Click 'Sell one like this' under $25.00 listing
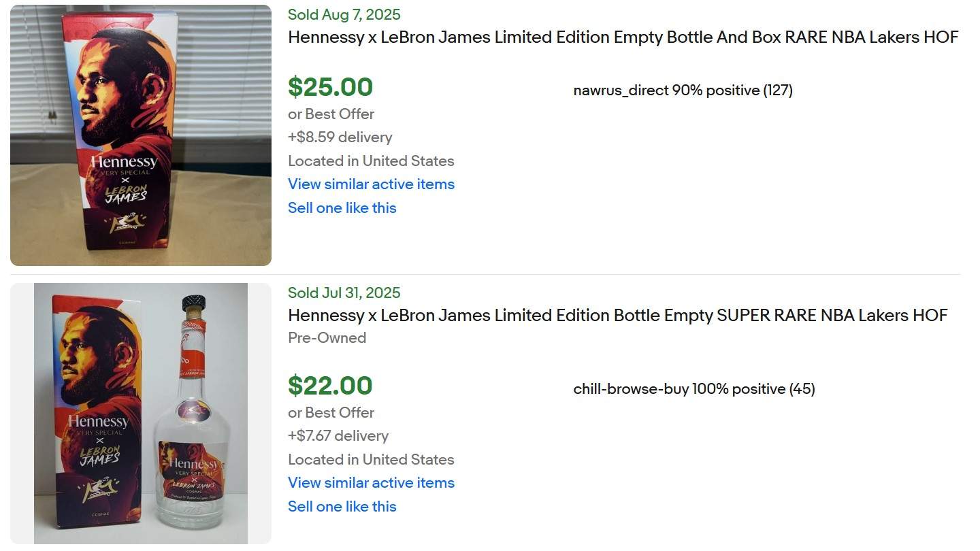This screenshot has width=980, height=551. coord(342,208)
